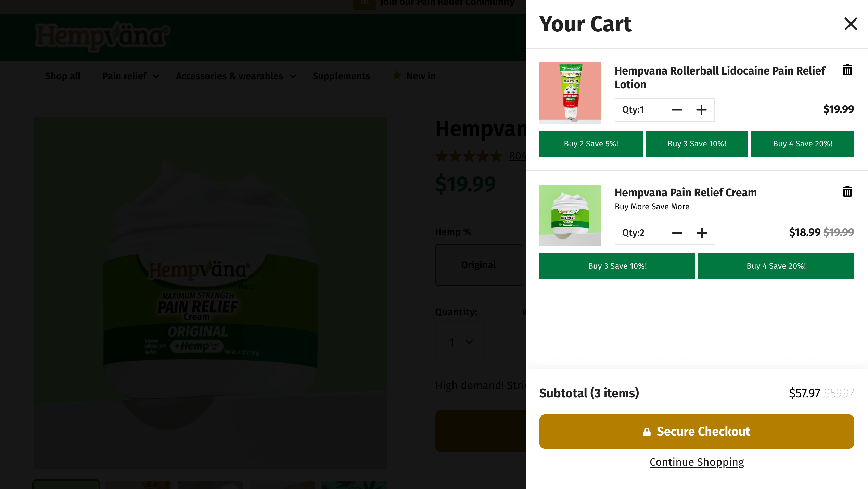This screenshot has height=489, width=868.
Task: Add one more Pain Relief Cream with plus
Action: pos(702,233)
